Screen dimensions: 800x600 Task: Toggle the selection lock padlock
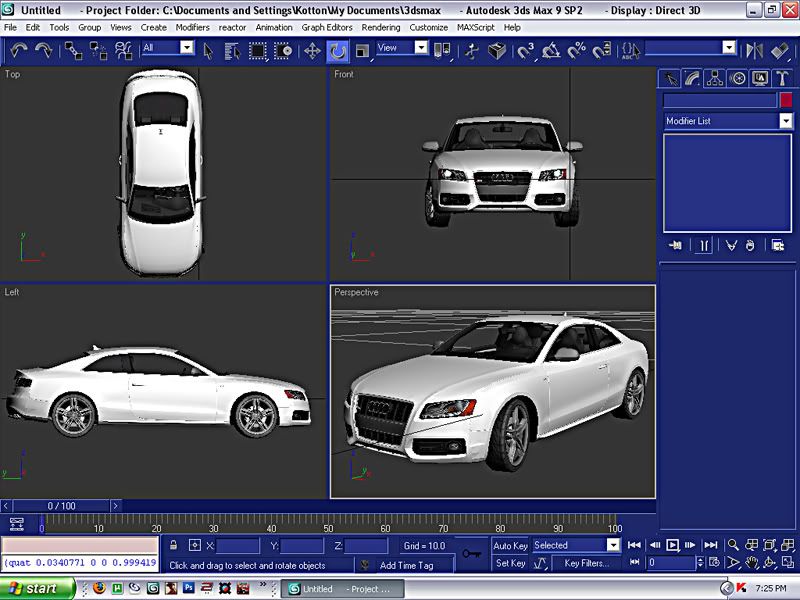pos(174,546)
